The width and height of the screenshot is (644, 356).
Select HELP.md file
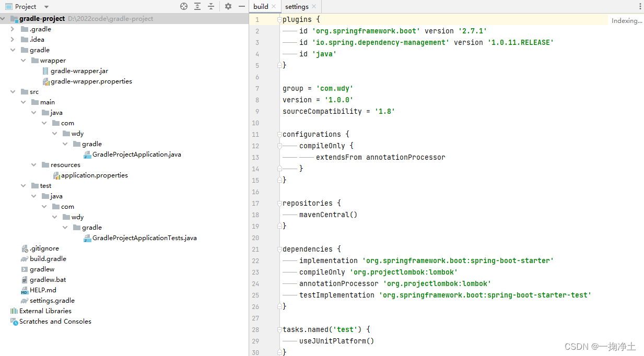pos(43,290)
